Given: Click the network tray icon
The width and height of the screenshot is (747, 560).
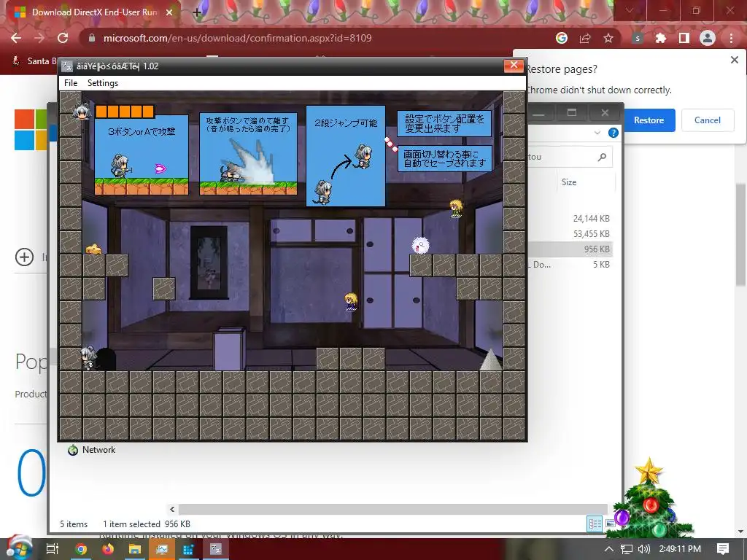Looking at the screenshot, I should 627,549.
